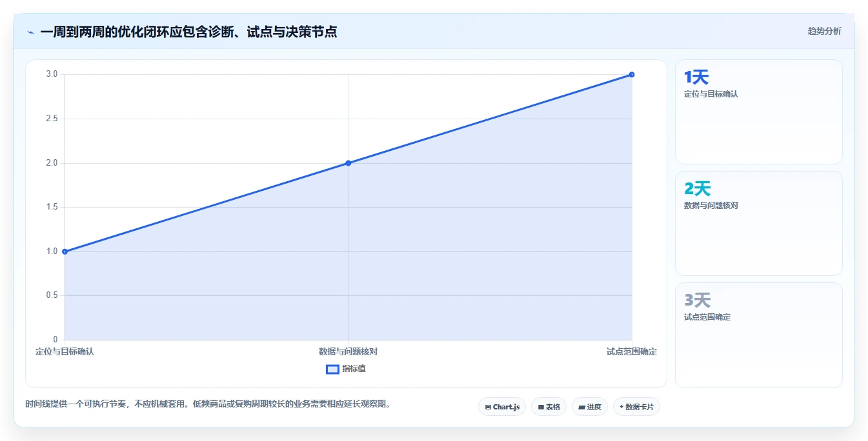Click the 2天 heading text

697,189
